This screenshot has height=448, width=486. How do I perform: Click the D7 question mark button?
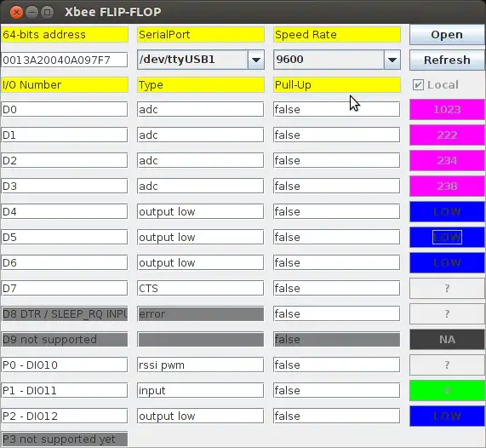coord(447,288)
